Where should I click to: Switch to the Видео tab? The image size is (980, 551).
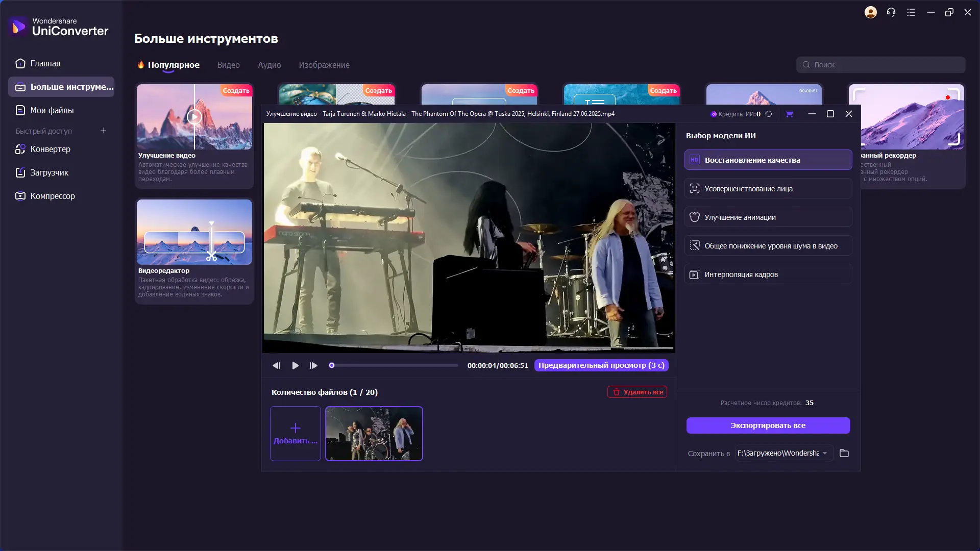click(x=228, y=65)
